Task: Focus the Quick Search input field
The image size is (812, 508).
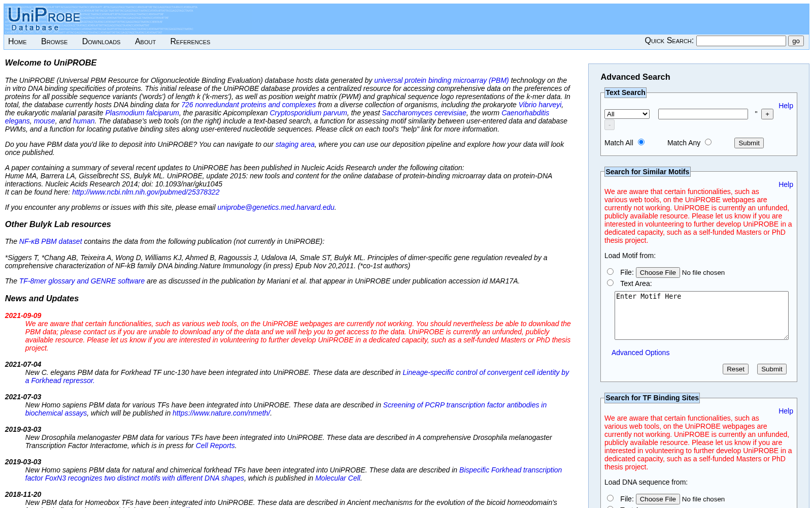Action: [741, 41]
